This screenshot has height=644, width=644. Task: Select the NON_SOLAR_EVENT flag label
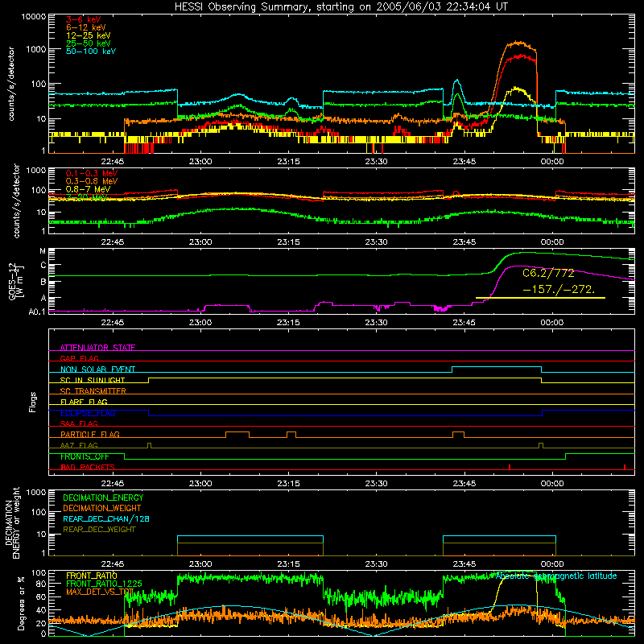tap(97, 369)
